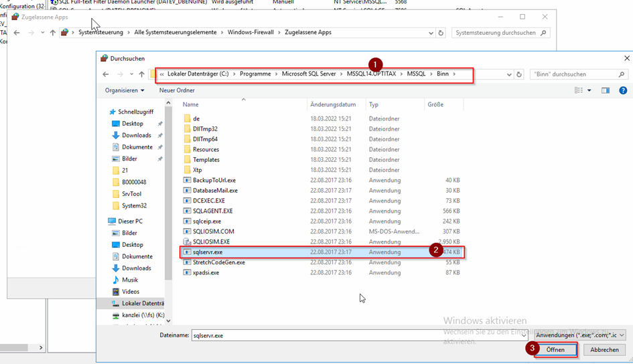Expand the file type filter combo box
Screen dimensions: 633x364
(x=579, y=335)
